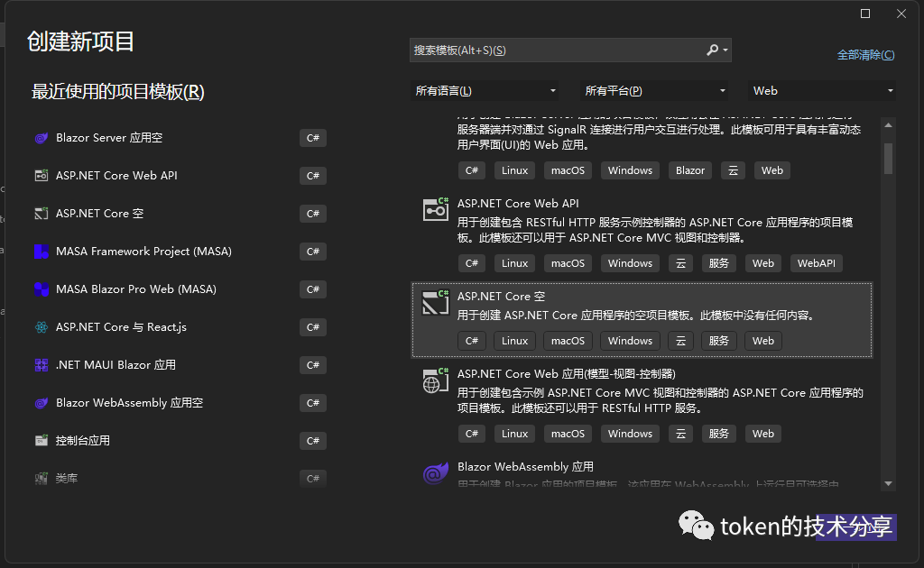
Task: Select ASP.NET Core 与 React.js template
Action: [180, 327]
